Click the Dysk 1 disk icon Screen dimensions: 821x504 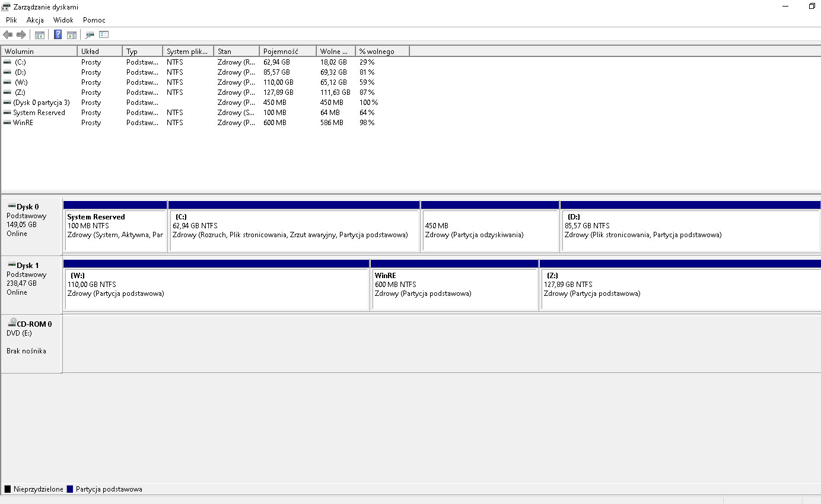11,265
